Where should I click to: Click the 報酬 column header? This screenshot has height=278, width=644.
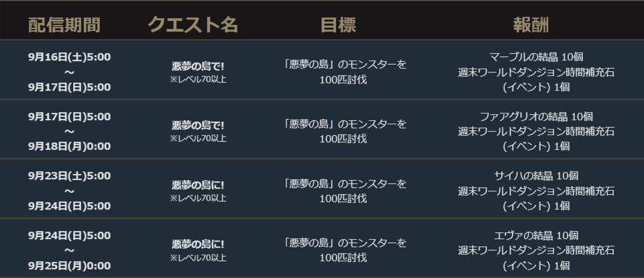531,25
